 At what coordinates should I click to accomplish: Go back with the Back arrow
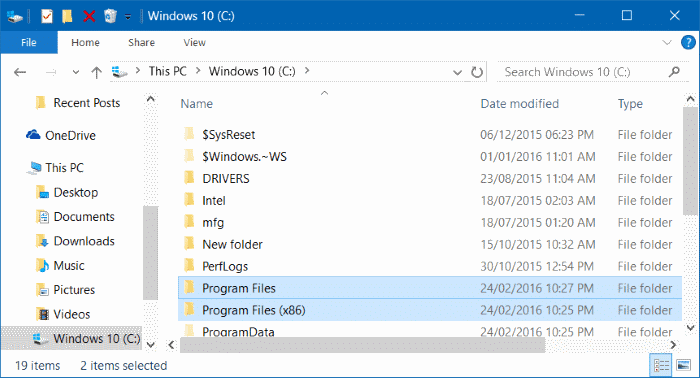coord(20,72)
